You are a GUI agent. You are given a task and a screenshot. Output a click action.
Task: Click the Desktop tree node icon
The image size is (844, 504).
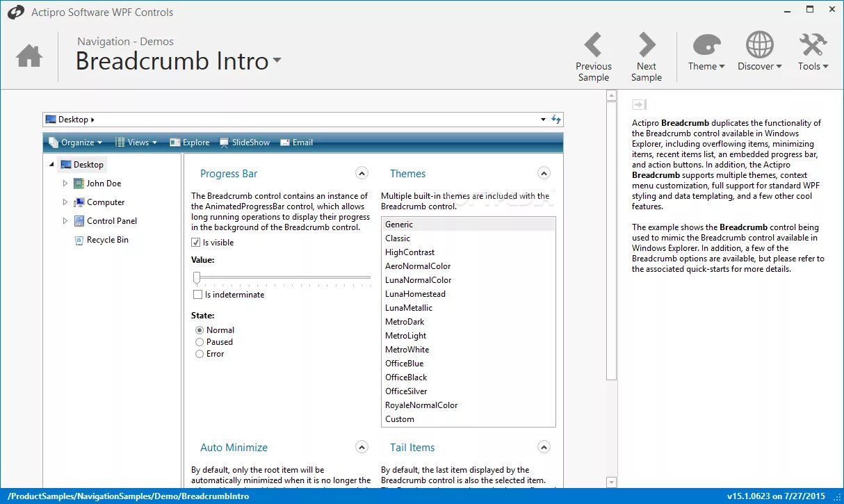(x=66, y=165)
